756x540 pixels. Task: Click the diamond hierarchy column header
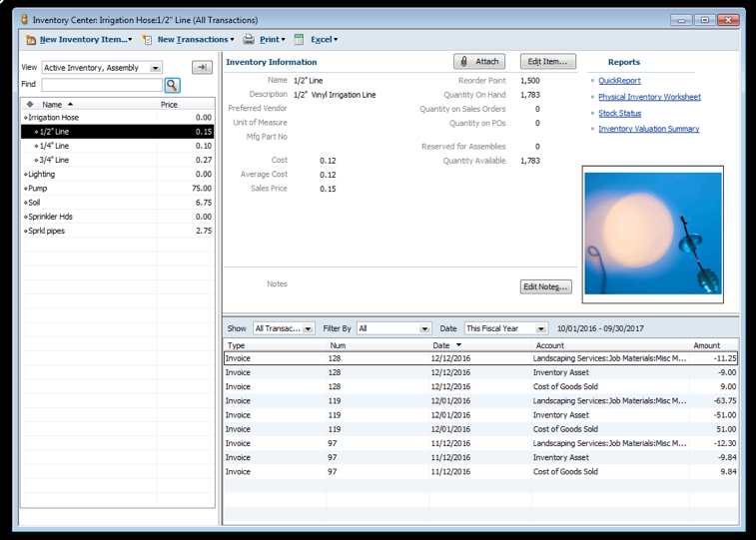pos(30,105)
